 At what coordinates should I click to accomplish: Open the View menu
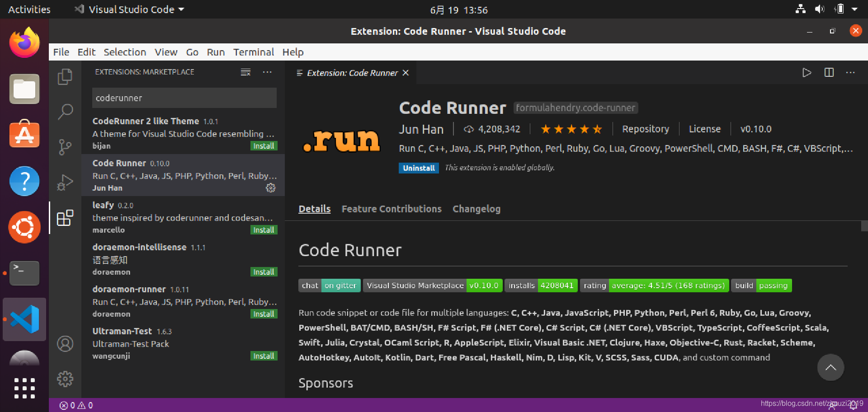coord(166,52)
